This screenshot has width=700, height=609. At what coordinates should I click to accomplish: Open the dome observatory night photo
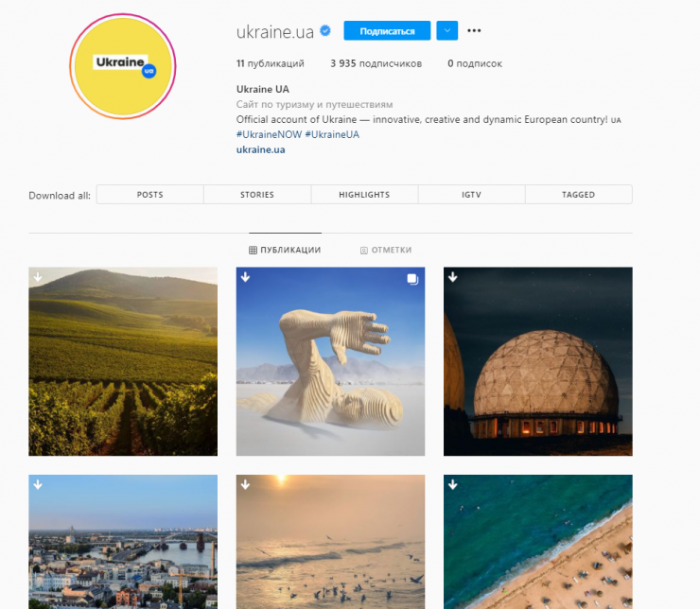(x=538, y=361)
